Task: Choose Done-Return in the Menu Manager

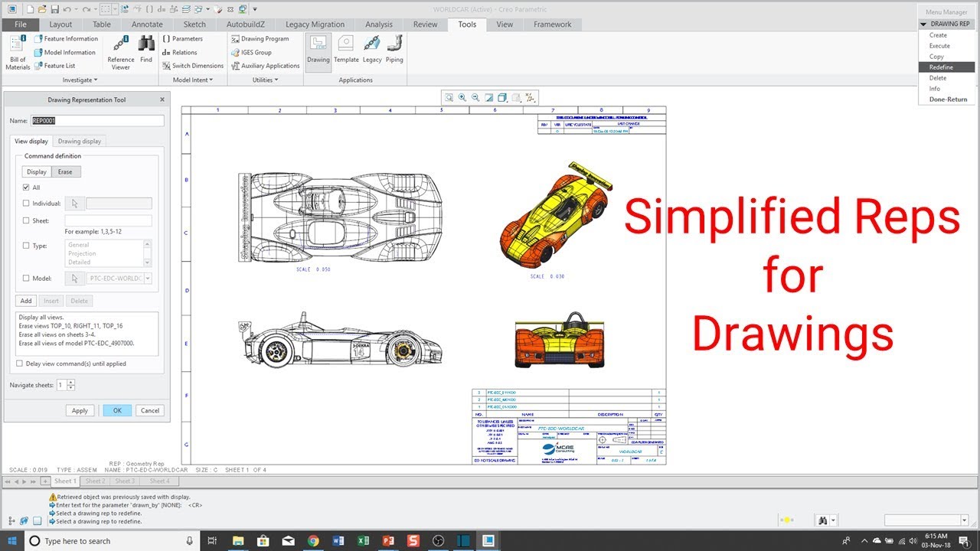Action: pyautogui.click(x=948, y=99)
